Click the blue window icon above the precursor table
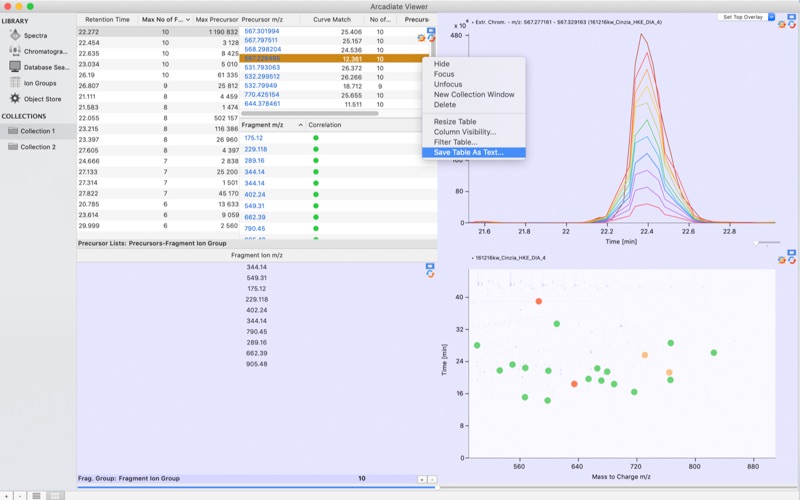The image size is (800, 500). pos(431,31)
